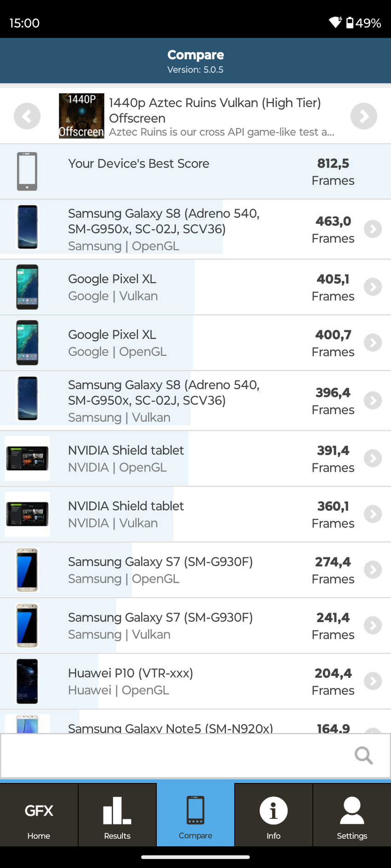Viewport: 391px width, 868px height.
Task: Tap Your Device's Best Score phone icon
Action: [27, 171]
